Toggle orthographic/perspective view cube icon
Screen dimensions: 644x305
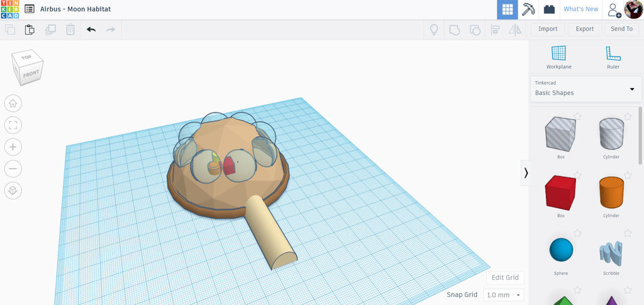[x=13, y=190]
